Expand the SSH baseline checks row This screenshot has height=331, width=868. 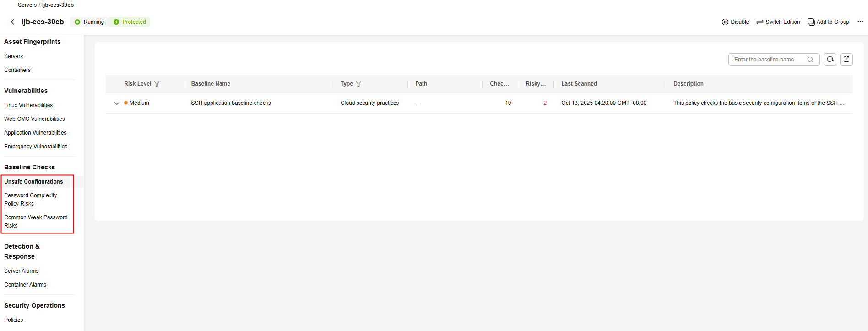tap(117, 103)
